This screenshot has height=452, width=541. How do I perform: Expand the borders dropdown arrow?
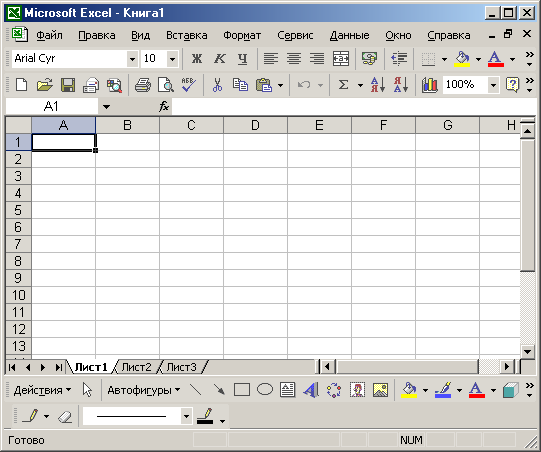tap(444, 59)
